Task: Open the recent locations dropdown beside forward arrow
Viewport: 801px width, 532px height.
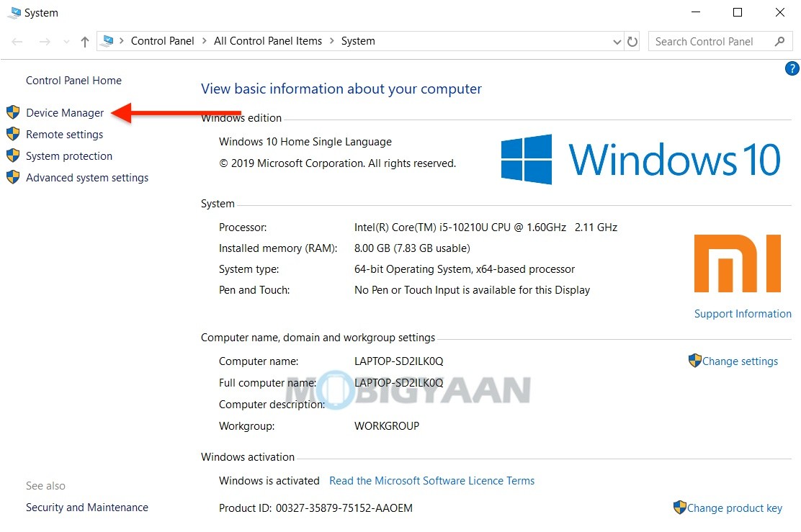Action: (66, 41)
